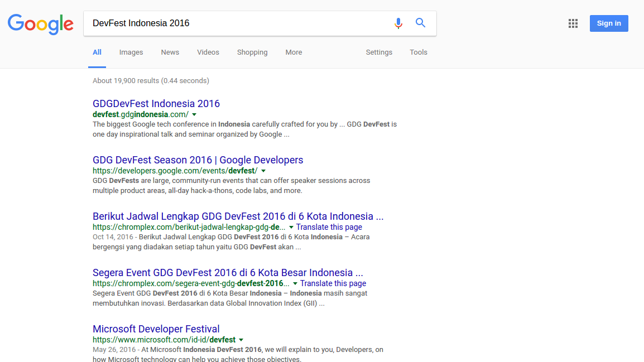Expand dropdown arrow beside berikut-jadwal-lengkap URL
The image size is (644, 362).
[x=291, y=228]
